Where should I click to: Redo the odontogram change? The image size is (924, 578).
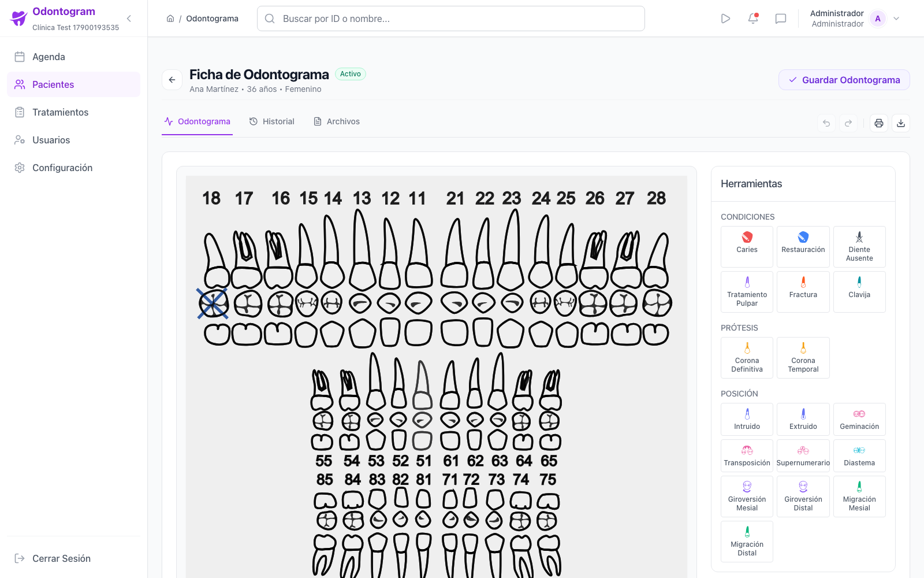[848, 123]
